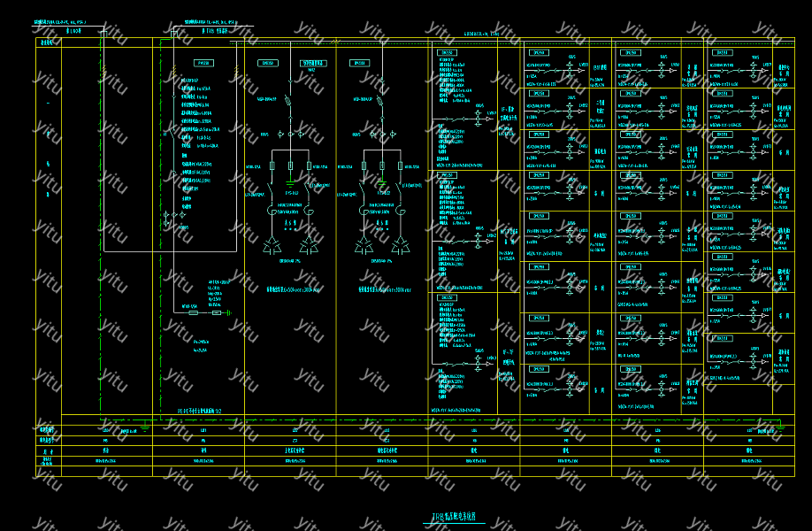Click the wide label box above first motor feeder
Viewport: 812px width, 531px height.
313,64
